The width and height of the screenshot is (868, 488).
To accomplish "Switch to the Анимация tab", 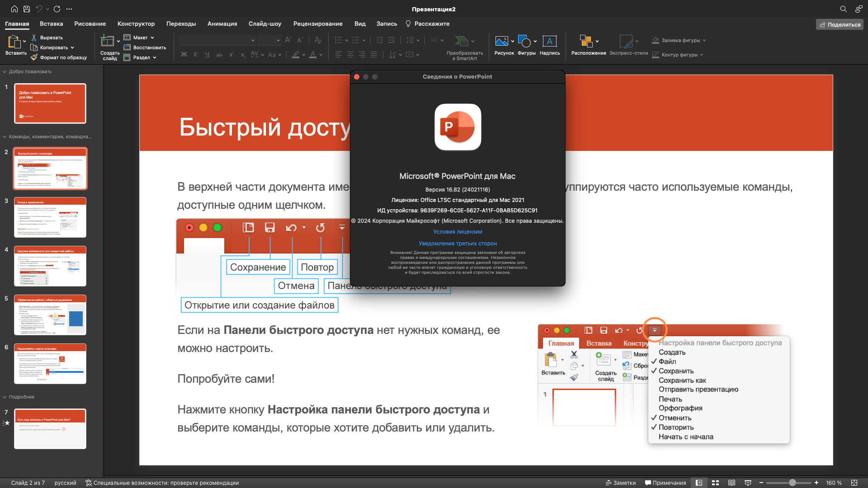I will click(222, 23).
